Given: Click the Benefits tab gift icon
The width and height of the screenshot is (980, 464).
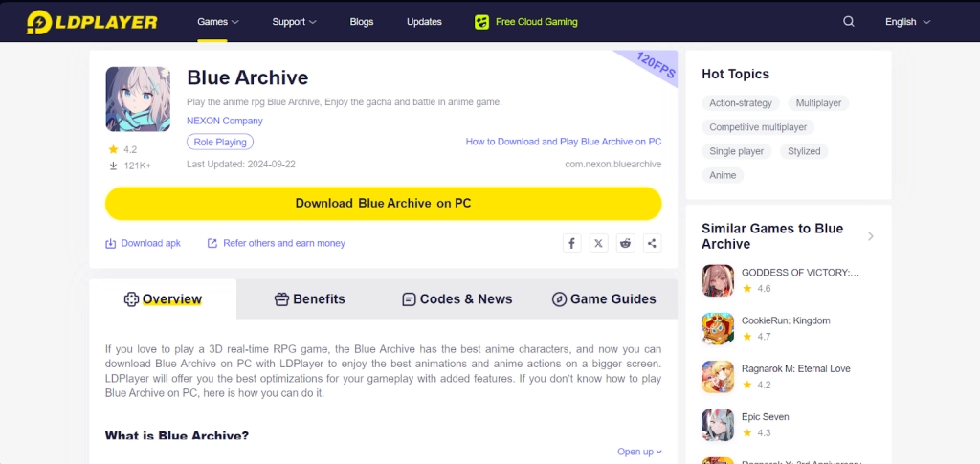Looking at the screenshot, I should (282, 299).
